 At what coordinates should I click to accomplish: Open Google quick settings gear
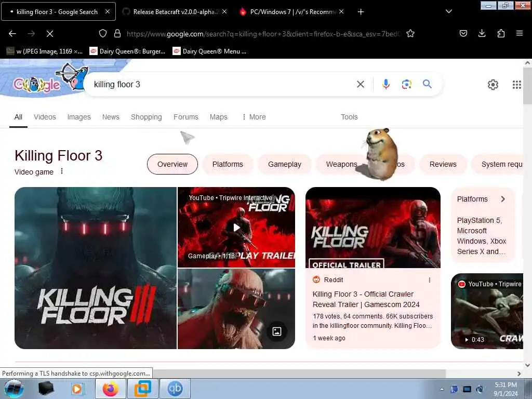[493, 85]
